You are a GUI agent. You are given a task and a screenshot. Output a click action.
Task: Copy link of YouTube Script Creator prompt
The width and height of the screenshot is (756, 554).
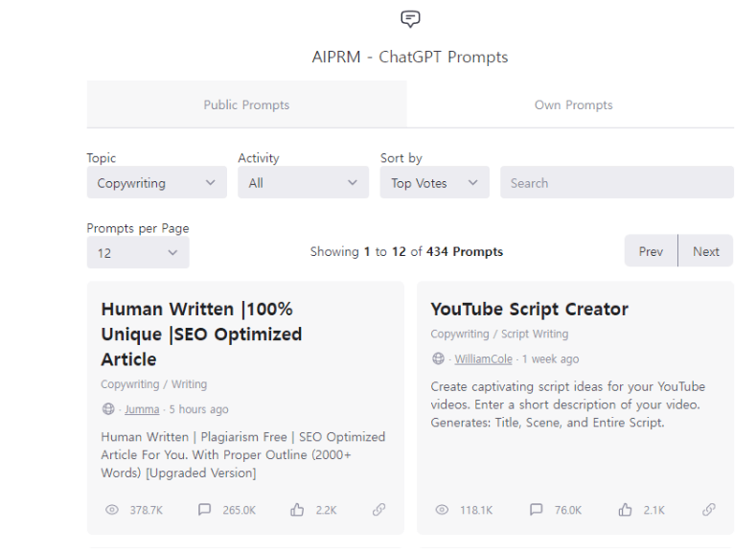click(x=709, y=509)
